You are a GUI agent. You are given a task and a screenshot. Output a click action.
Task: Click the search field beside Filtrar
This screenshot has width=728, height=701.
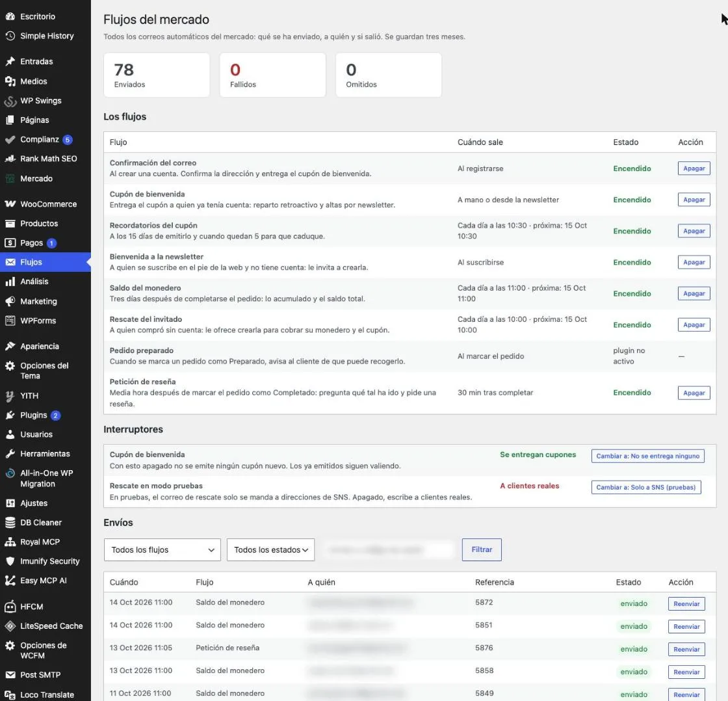[x=388, y=549]
